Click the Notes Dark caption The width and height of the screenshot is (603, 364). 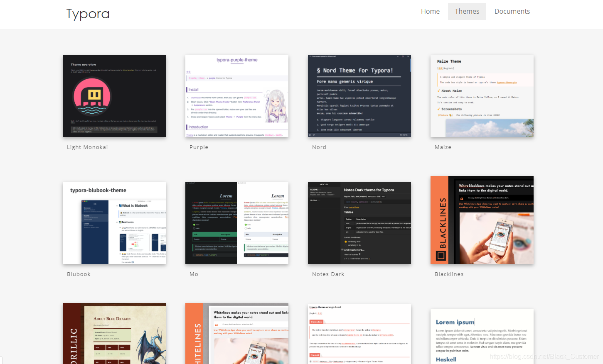(328, 274)
